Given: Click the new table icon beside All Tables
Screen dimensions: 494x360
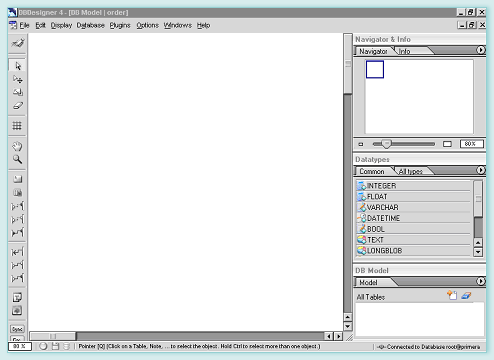Looking at the screenshot, I should pyautogui.click(x=452, y=295).
